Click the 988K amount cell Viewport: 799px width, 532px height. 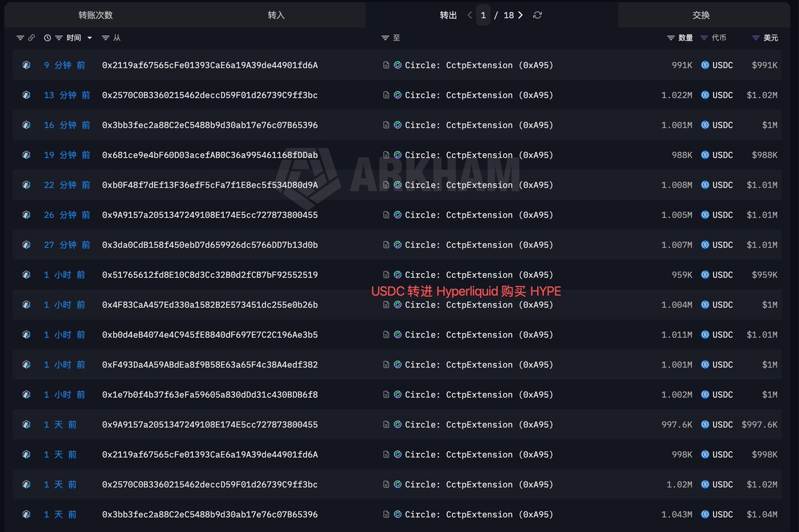coord(682,155)
